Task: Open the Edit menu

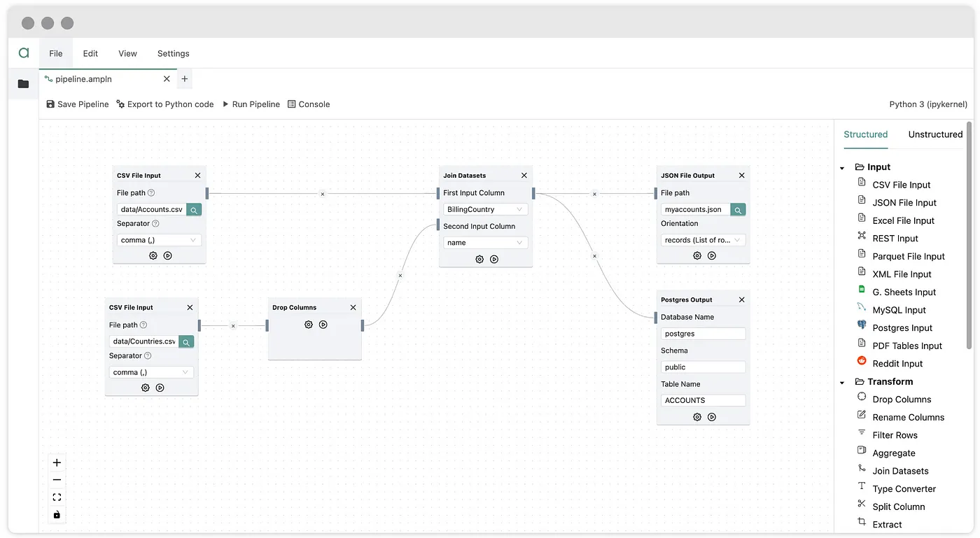Action: click(90, 53)
